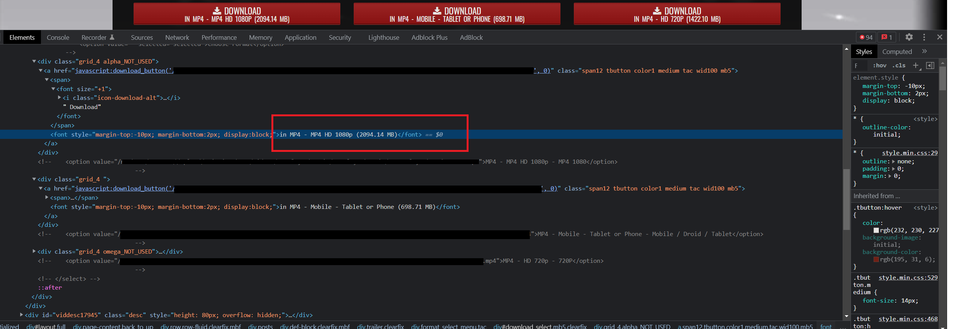This screenshot has height=329, width=980.
Task: Collapse the div grid_4 alpha_NOT_USED node
Action: tap(34, 61)
